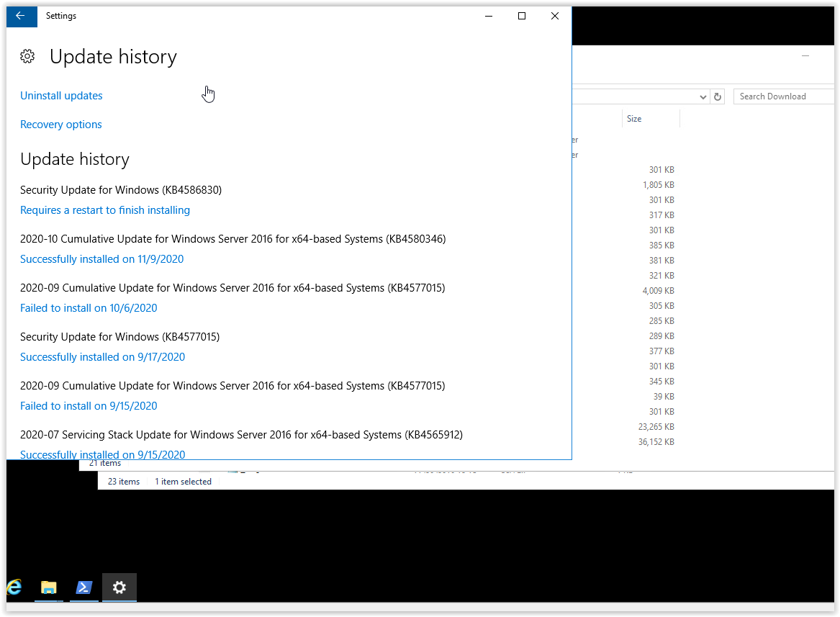Select the Settings gear on the taskbar

pos(119,587)
